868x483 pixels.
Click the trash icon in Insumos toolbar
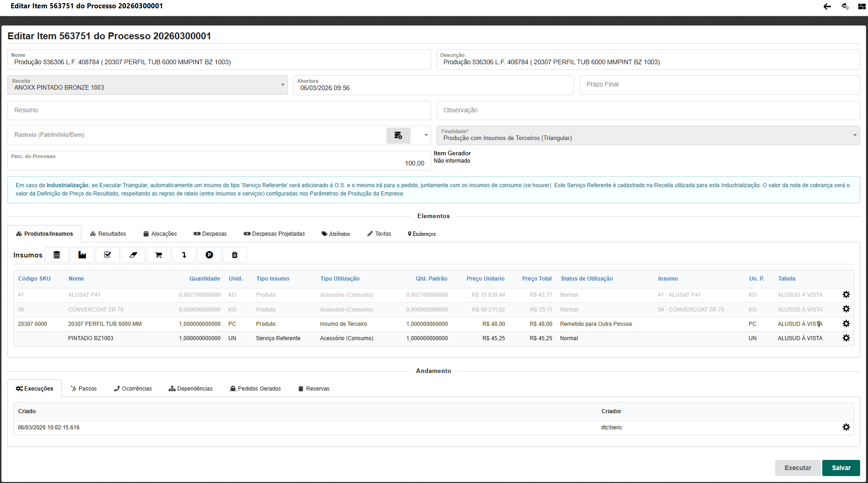point(235,255)
